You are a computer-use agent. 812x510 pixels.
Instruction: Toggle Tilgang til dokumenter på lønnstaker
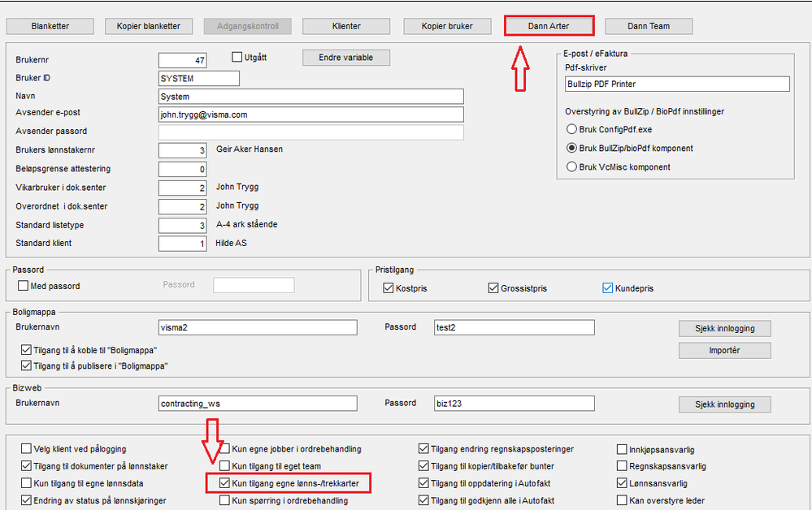(26, 466)
